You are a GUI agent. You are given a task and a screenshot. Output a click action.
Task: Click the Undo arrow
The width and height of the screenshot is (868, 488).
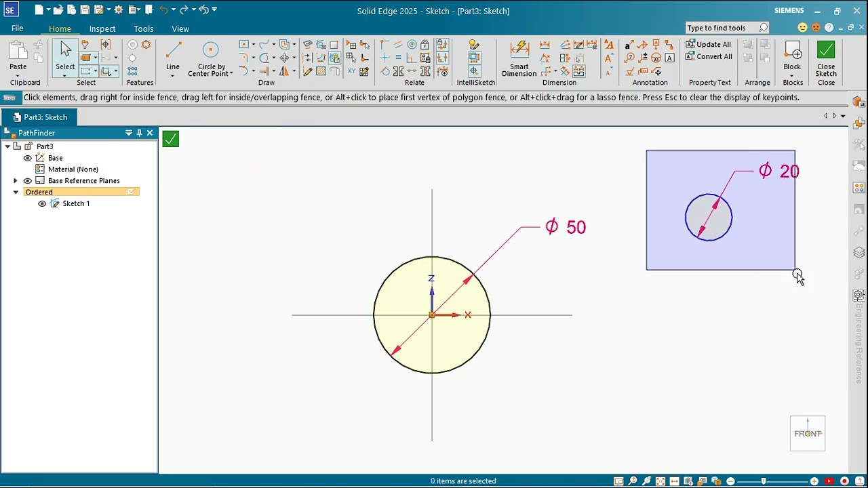coord(163,10)
